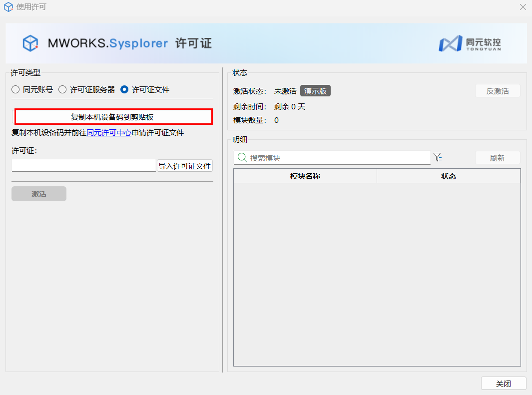Open the 同元许可中心 hyperlink
The height and width of the screenshot is (395, 532).
pos(109,133)
